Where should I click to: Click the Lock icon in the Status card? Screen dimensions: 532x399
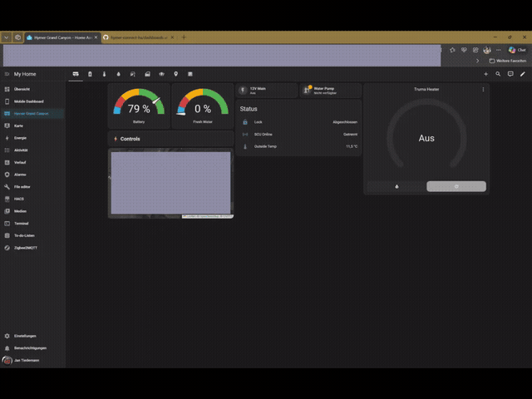(245, 122)
